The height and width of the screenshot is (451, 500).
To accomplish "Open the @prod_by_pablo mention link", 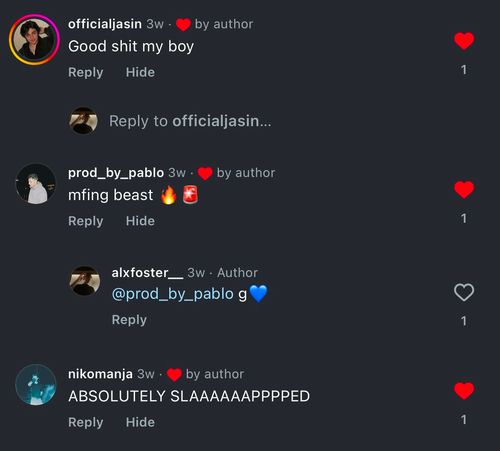I will pyautogui.click(x=172, y=294).
